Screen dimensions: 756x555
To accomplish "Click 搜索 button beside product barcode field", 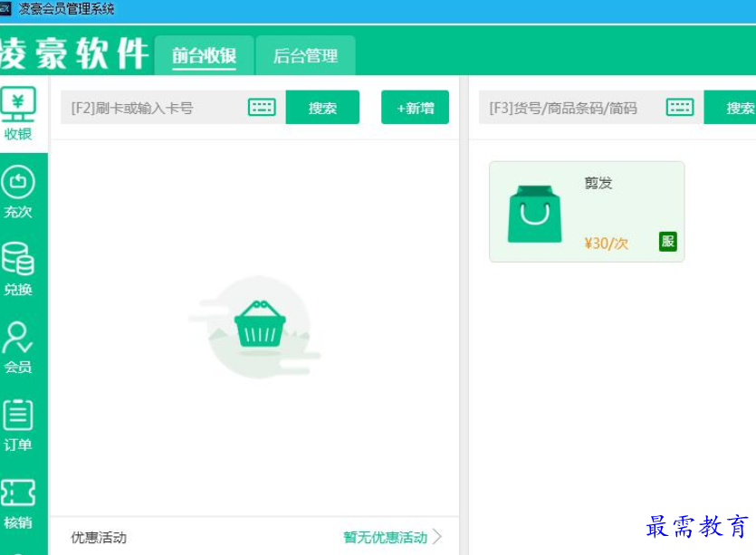I will (x=730, y=107).
